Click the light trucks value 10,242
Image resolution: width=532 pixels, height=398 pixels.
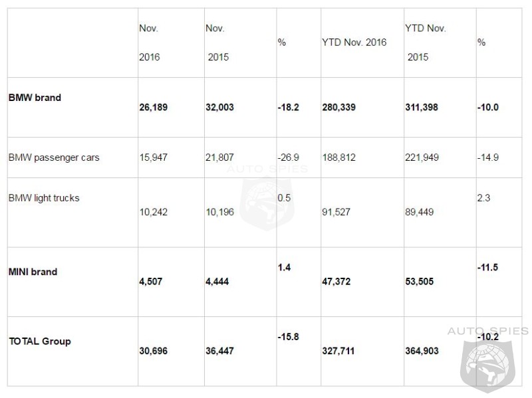point(154,212)
